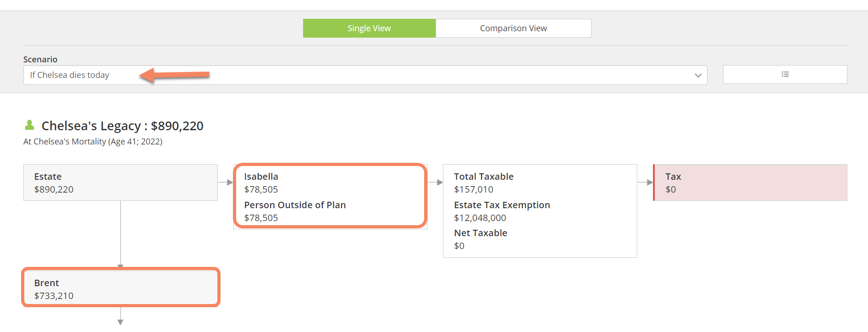Image resolution: width=868 pixels, height=332 pixels.
Task: Click the Chelsea's Legacy heading
Action: pos(122,126)
